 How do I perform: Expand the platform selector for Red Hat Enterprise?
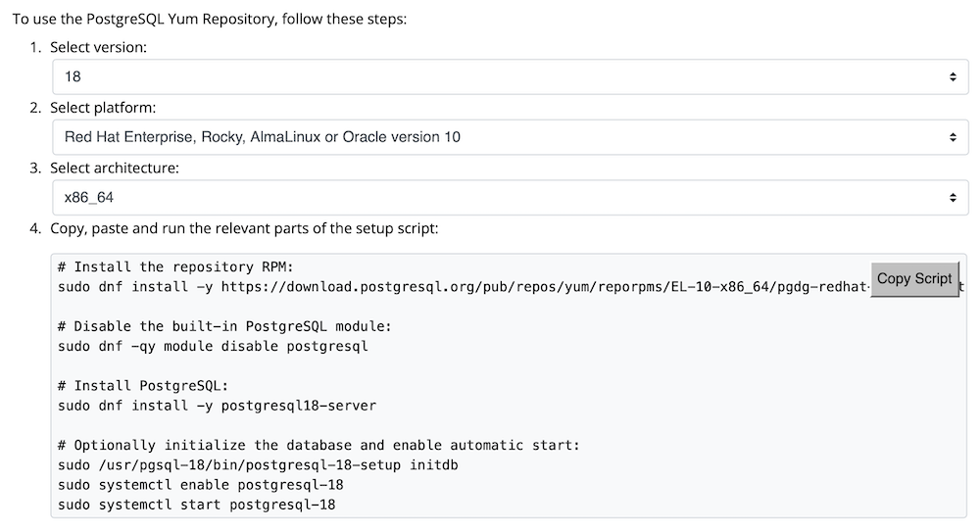pyautogui.click(x=490, y=137)
